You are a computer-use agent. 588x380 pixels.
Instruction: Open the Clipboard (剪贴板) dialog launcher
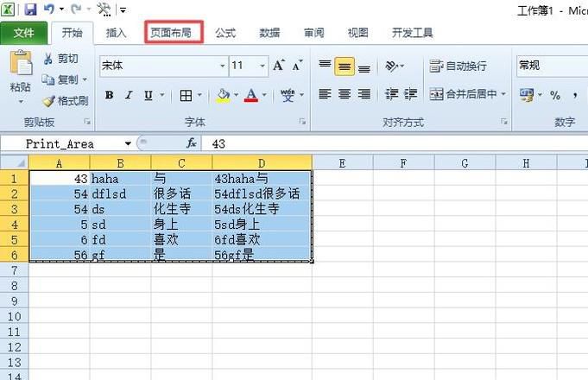click(x=87, y=122)
